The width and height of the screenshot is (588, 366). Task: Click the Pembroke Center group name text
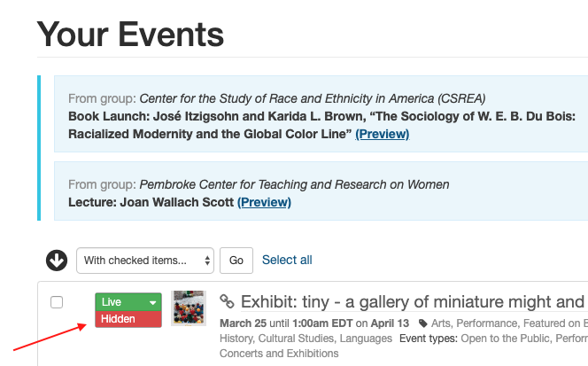click(294, 184)
